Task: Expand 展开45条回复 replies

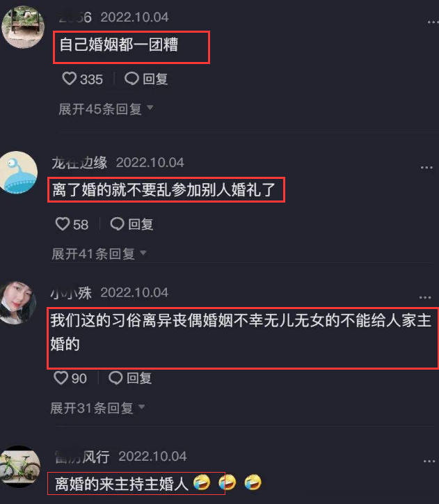Action: click(x=106, y=109)
